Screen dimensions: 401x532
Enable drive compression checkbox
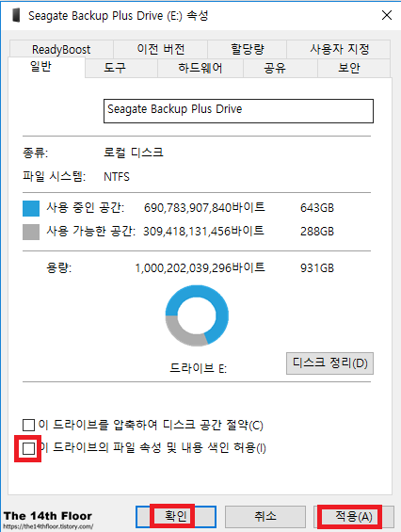click(x=28, y=425)
